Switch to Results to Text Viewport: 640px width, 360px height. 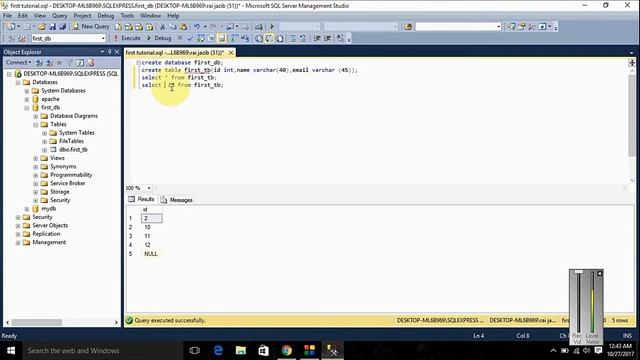[x=259, y=38]
